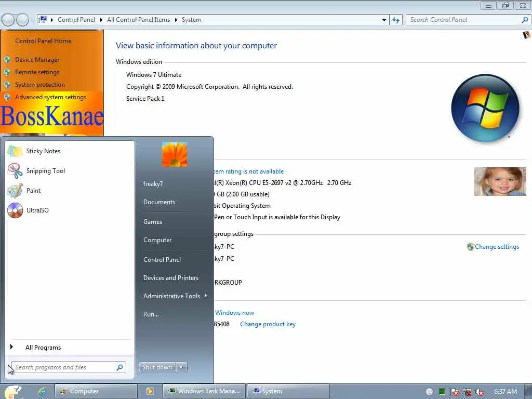Image resolution: width=532 pixels, height=399 pixels.
Task: Open the system rating not available link
Action: click(x=249, y=171)
